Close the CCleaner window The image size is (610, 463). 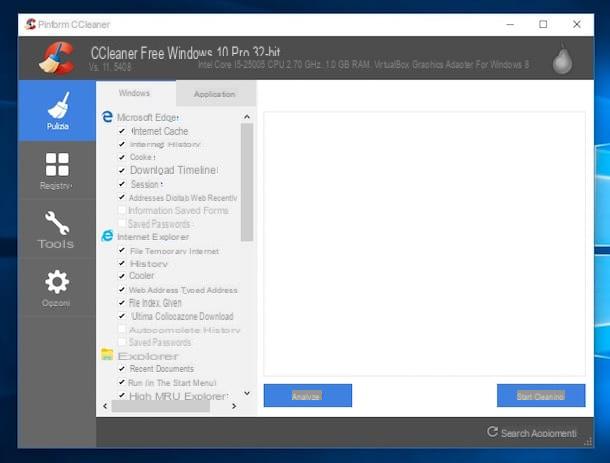tap(577, 24)
